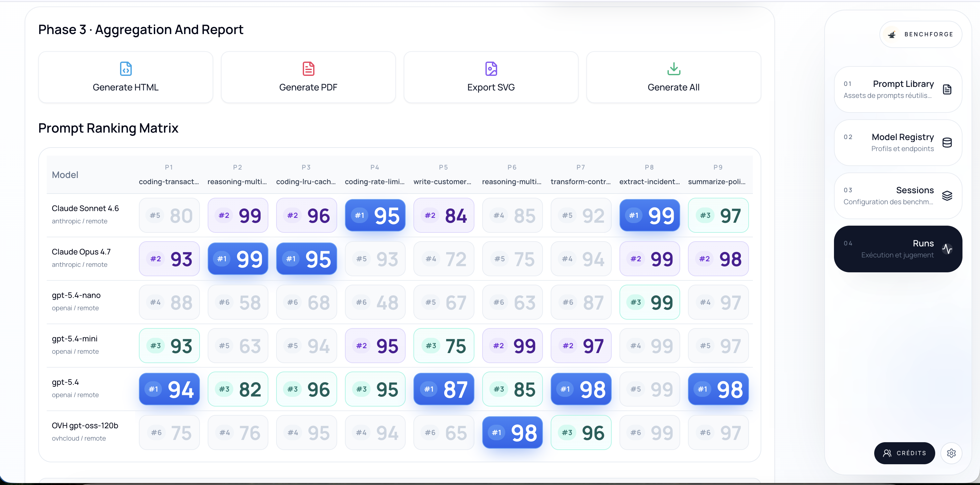
Task: Click the Prompt Ranking Matrix heading
Action: [x=108, y=128]
